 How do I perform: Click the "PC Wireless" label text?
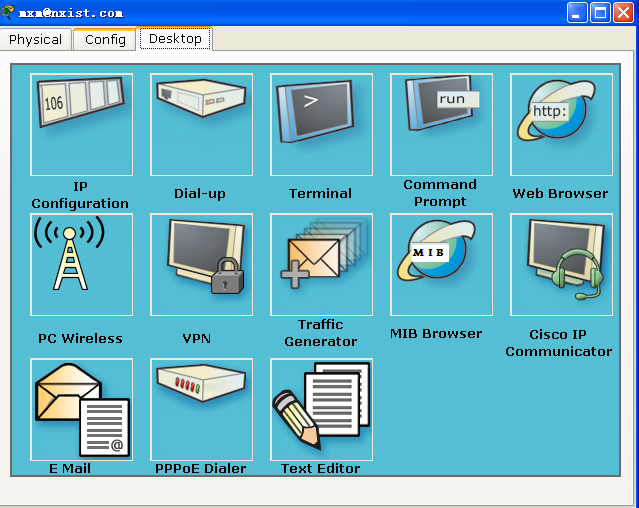coord(80,338)
